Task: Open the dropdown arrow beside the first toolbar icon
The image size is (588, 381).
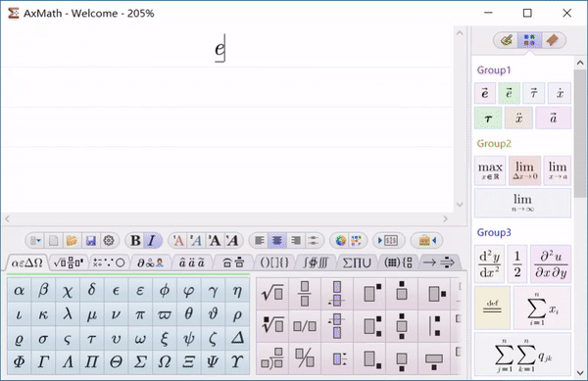Action: tap(38, 241)
